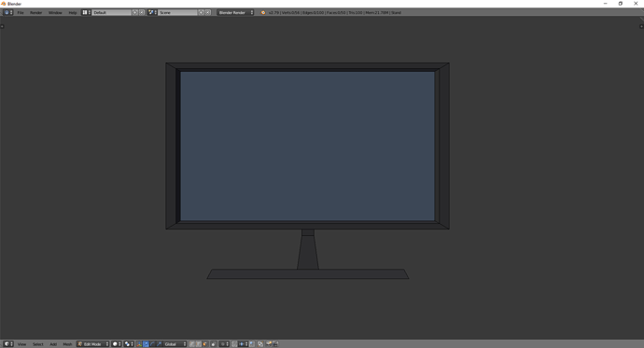Render OpenGL animation of viewport
This screenshot has height=348, width=644.
(275, 344)
